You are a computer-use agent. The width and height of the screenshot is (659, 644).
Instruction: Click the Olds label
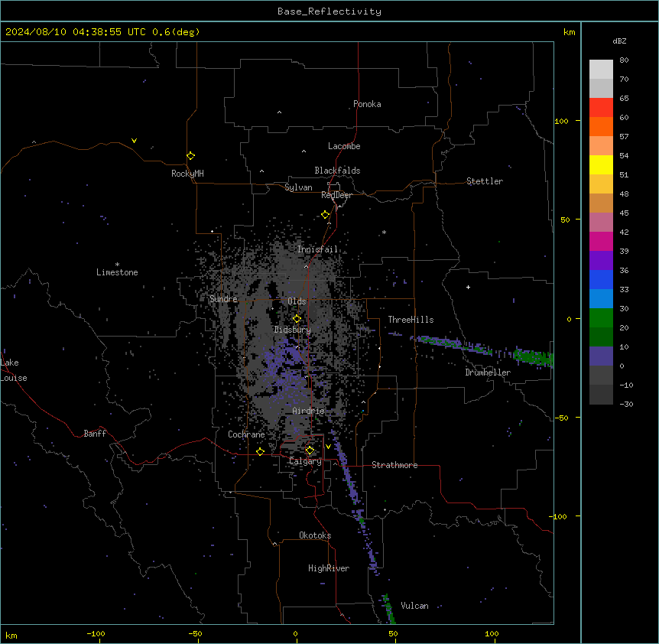[297, 301]
